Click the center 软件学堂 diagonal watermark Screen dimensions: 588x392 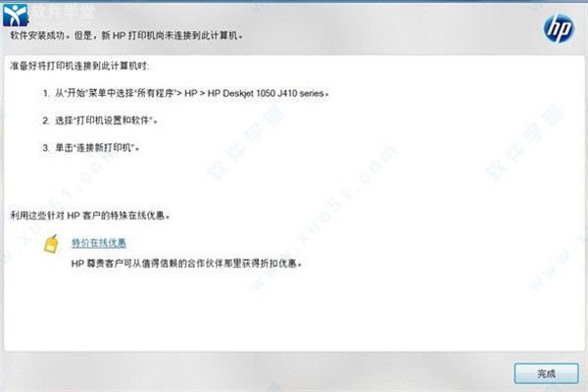coord(246,142)
